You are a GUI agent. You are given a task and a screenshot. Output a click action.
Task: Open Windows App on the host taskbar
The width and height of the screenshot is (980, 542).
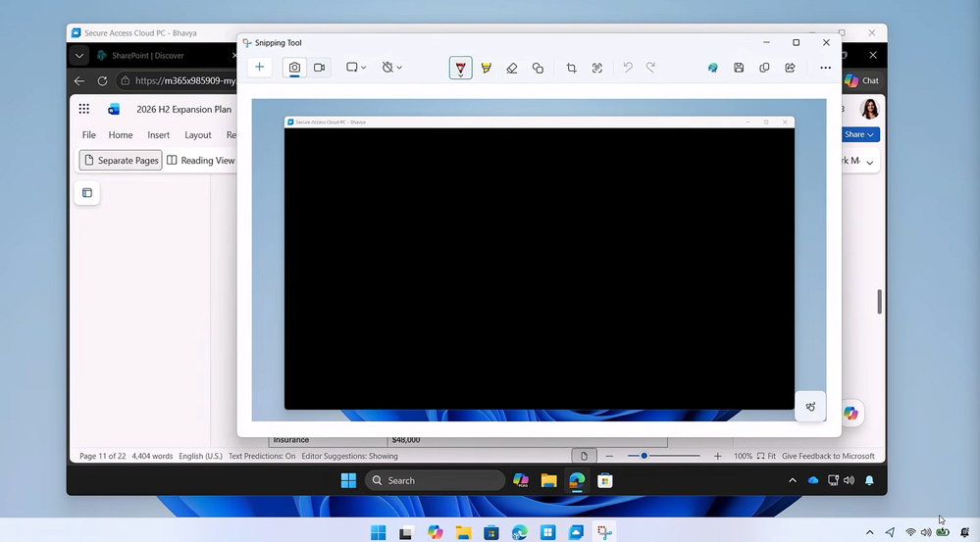pyautogui.click(x=576, y=532)
